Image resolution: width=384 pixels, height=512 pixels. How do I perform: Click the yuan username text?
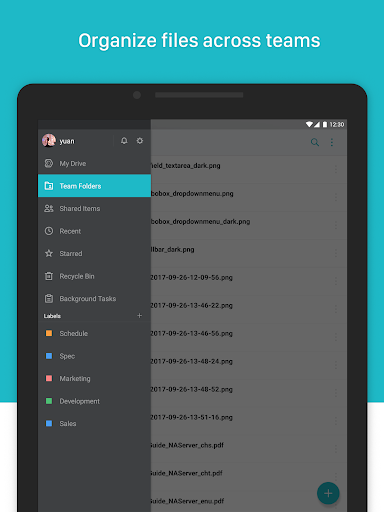point(67,141)
